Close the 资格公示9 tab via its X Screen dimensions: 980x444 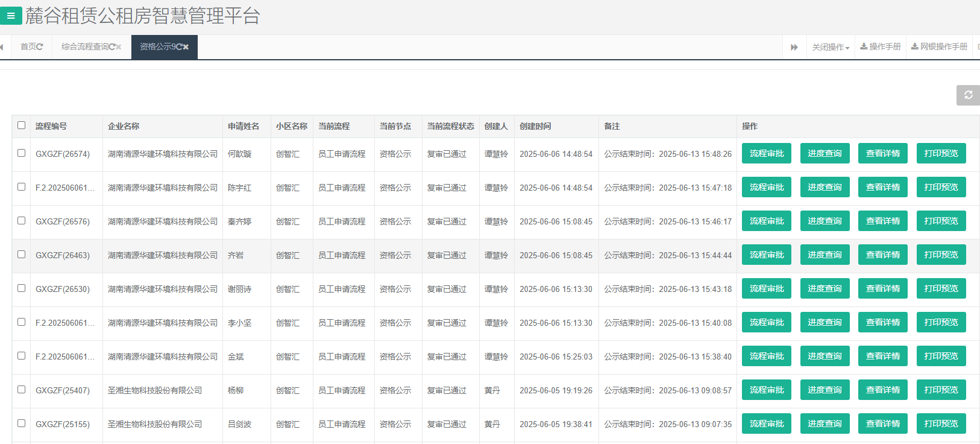(186, 47)
